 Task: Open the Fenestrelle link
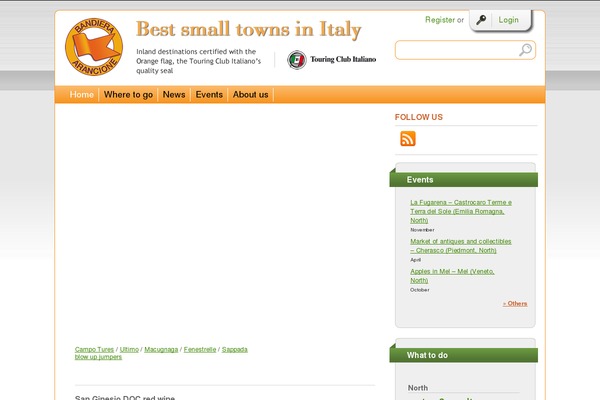200,349
